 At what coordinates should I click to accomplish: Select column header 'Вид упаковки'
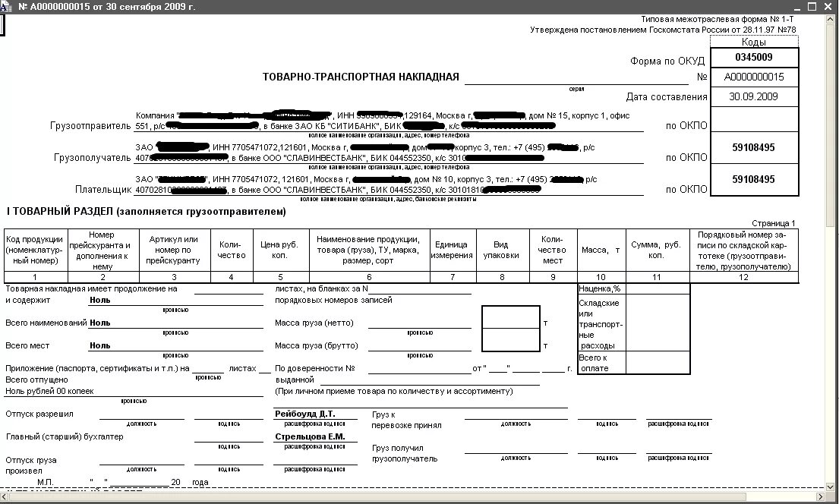pyautogui.click(x=501, y=250)
